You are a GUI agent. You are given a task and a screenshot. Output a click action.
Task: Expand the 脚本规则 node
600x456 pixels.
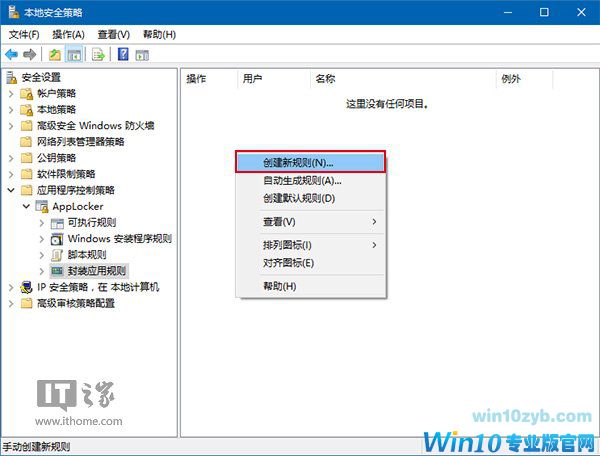(x=42, y=255)
